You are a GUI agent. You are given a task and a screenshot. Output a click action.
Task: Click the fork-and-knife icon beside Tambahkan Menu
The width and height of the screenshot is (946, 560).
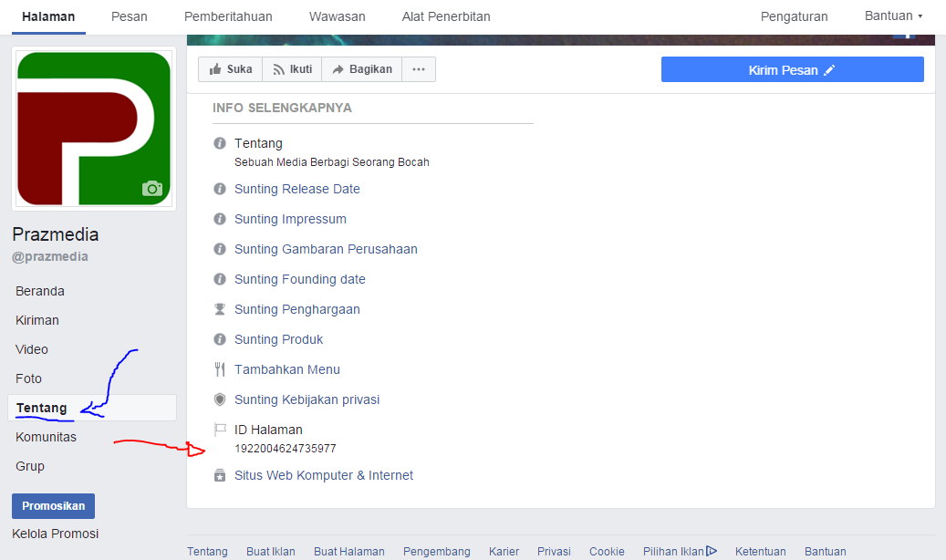[x=219, y=369]
